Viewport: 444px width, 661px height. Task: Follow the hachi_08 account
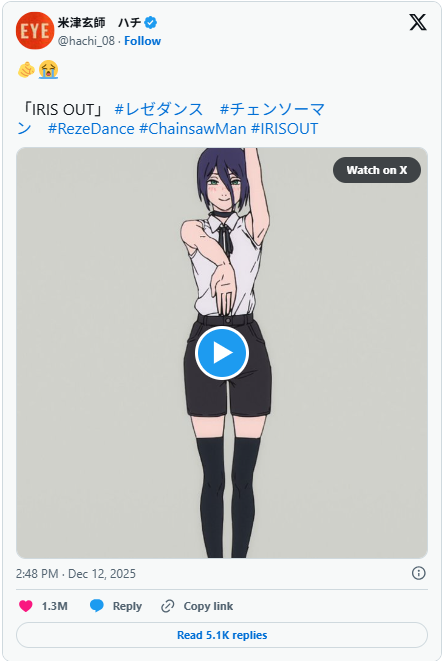143,41
